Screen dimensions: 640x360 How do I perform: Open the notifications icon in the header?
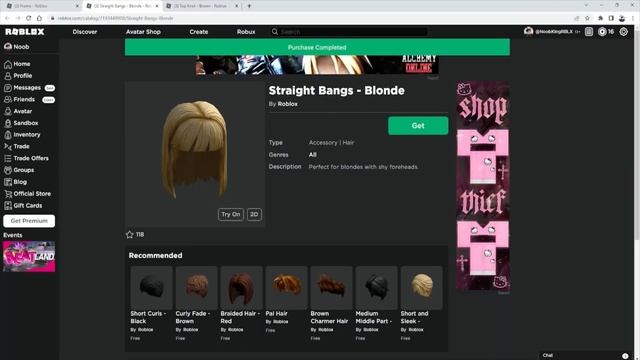[589, 31]
